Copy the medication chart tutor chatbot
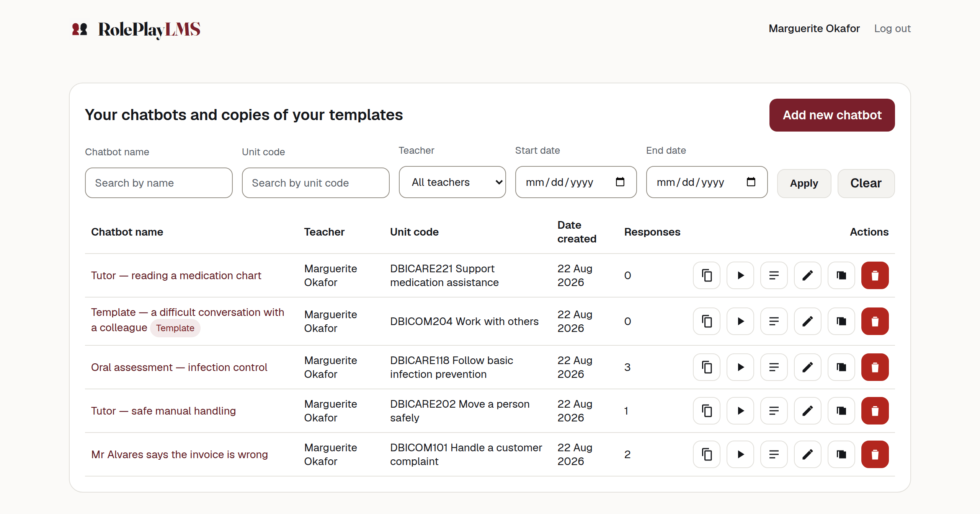 point(707,275)
